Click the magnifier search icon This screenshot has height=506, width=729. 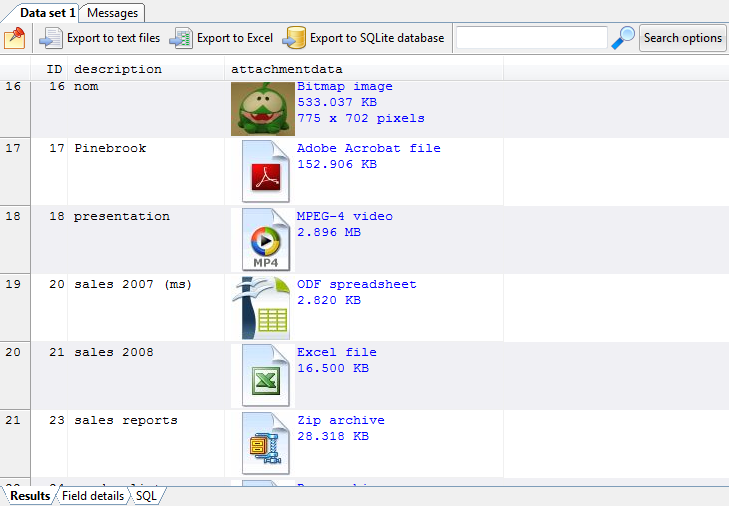pos(623,38)
